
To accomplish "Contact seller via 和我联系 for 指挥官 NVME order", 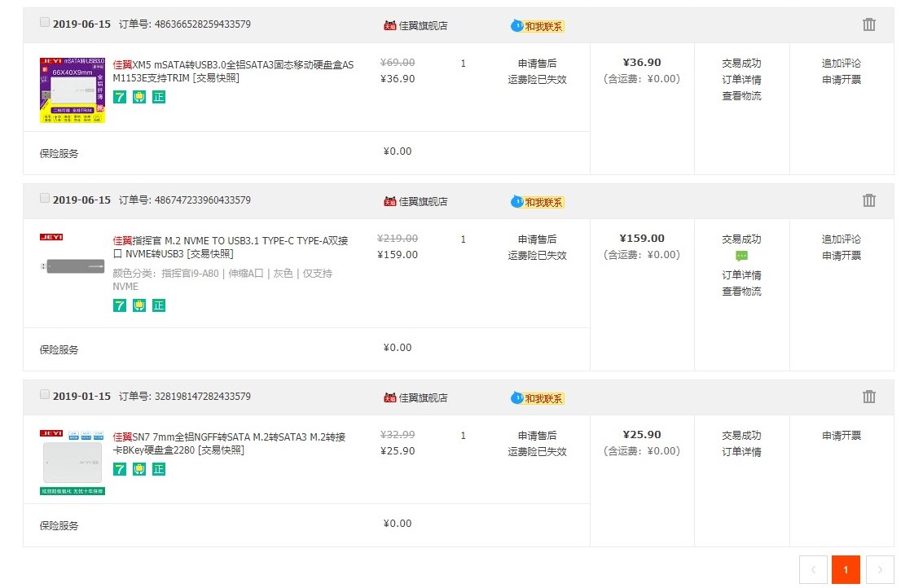I will tap(538, 201).
